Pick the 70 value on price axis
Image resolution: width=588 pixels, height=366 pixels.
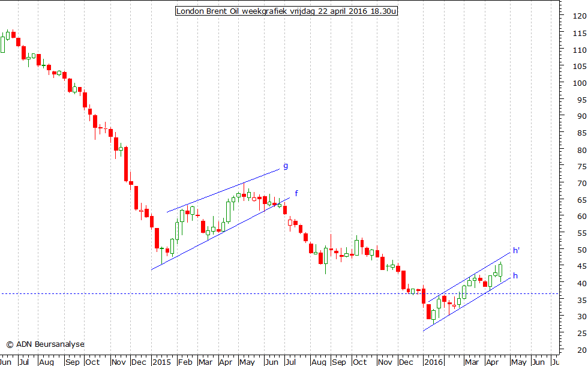581,184
